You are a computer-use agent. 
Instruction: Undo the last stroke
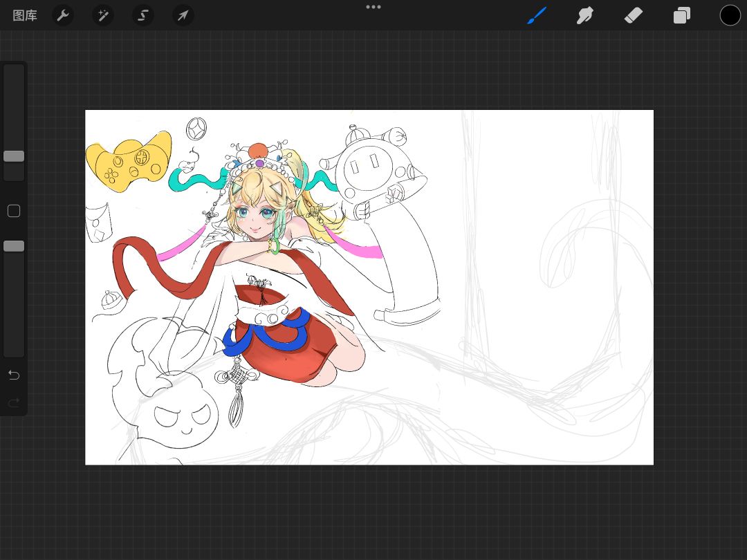pyautogui.click(x=14, y=375)
